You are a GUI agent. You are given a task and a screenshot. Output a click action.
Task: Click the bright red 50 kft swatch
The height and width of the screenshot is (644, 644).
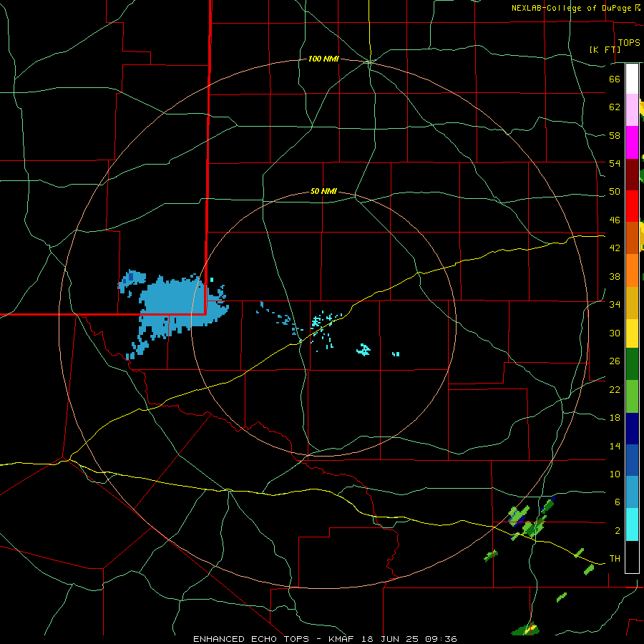tap(632, 206)
